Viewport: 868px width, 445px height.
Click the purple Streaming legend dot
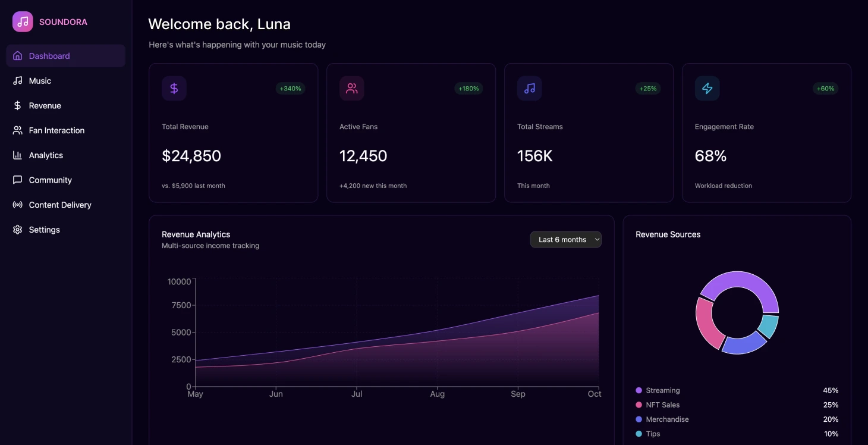coord(639,391)
